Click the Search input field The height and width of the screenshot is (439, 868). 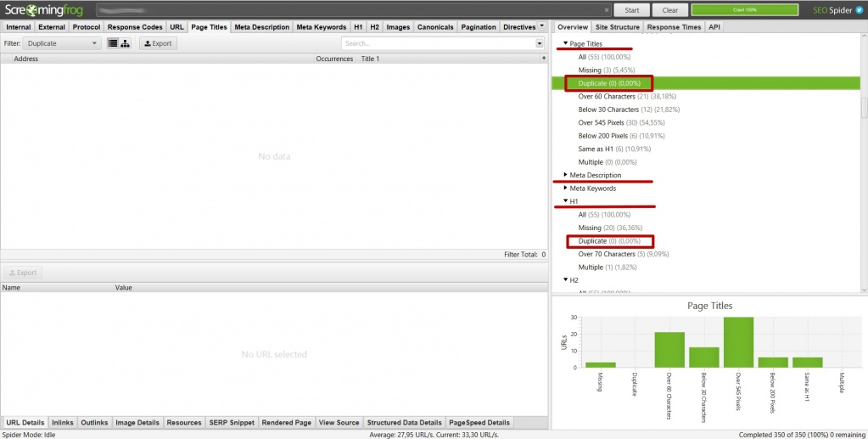point(438,43)
